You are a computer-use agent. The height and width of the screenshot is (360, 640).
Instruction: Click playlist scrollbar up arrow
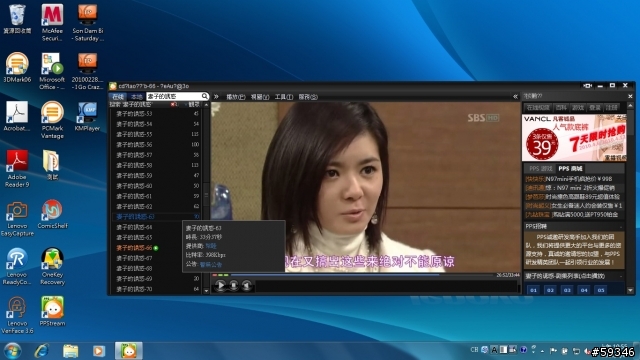206,105
